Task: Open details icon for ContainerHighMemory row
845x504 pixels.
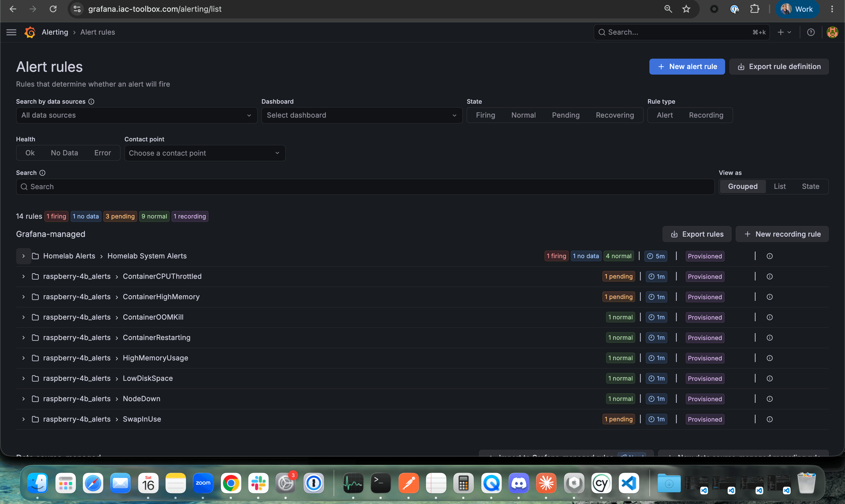Action: pos(770,297)
